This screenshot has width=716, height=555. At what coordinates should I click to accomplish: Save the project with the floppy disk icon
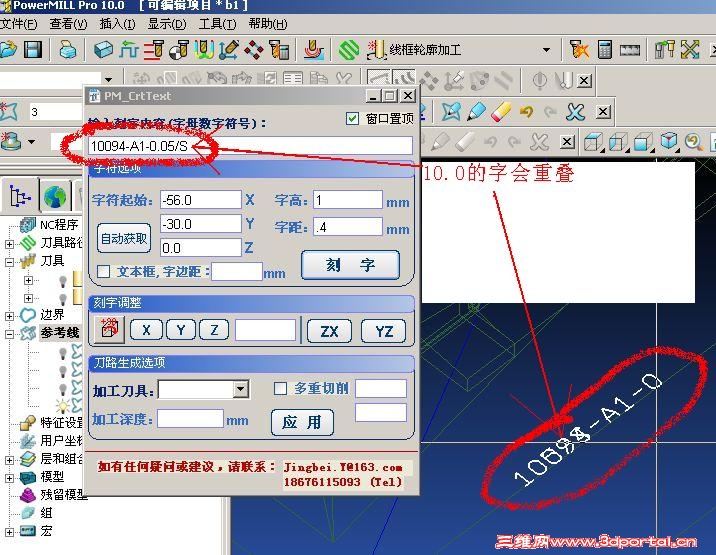coord(32,49)
